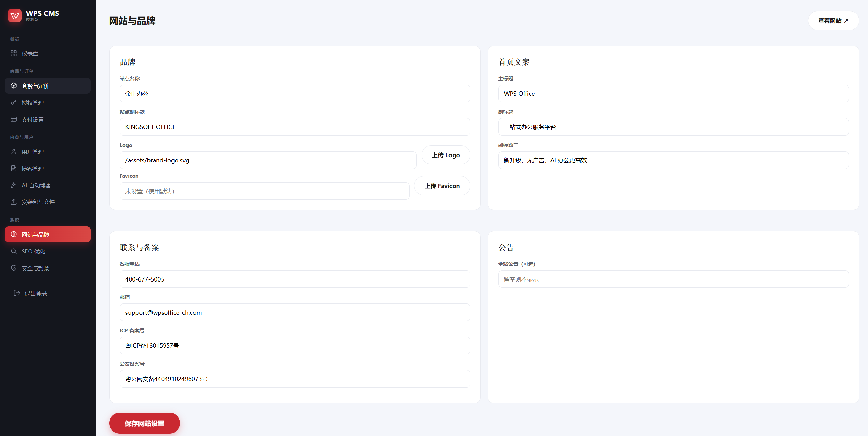This screenshot has width=868, height=436.
Task: Open 安全与封禁 in the sidebar
Action: 48,268
